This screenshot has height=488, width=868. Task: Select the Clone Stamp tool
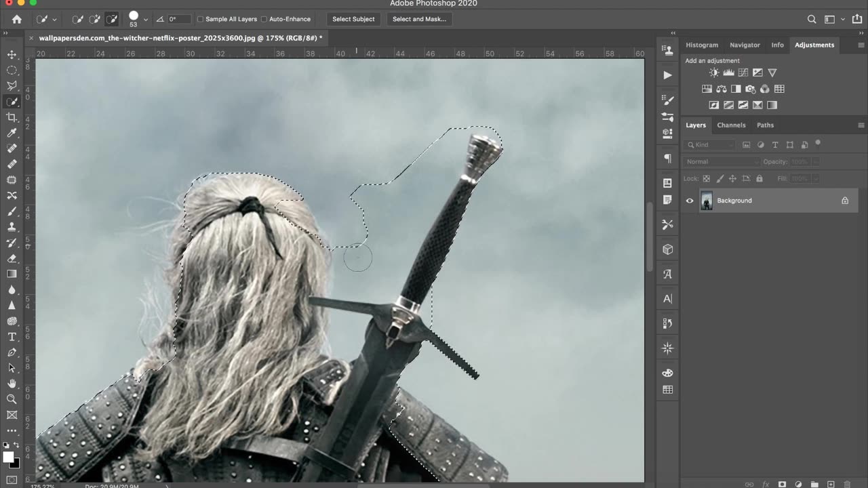coord(12,227)
